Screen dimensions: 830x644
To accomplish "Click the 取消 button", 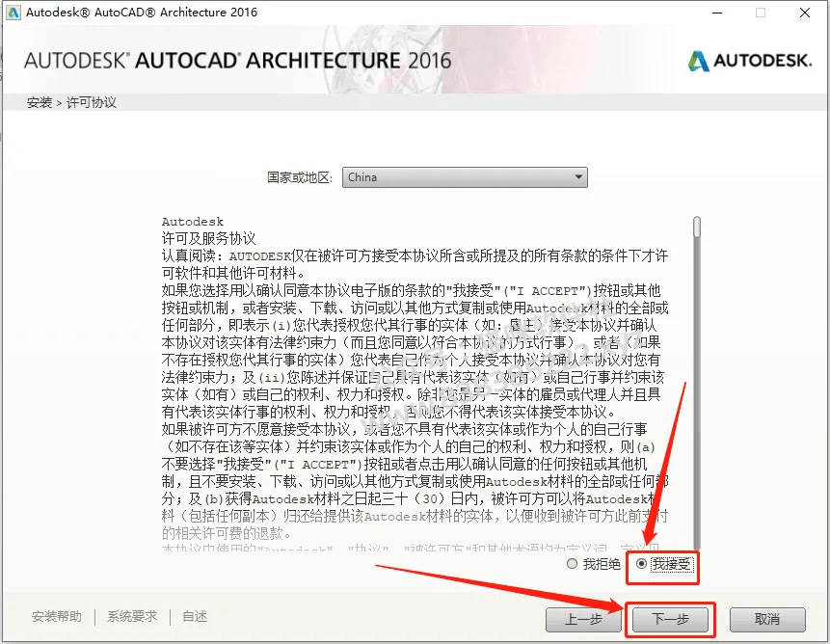I will [x=767, y=619].
